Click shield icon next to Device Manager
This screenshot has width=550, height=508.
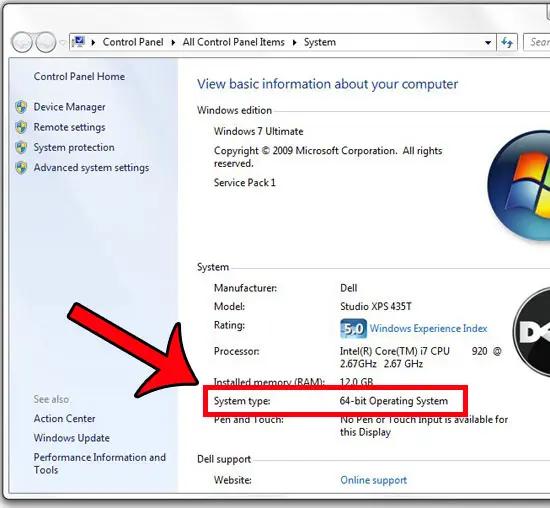21,107
